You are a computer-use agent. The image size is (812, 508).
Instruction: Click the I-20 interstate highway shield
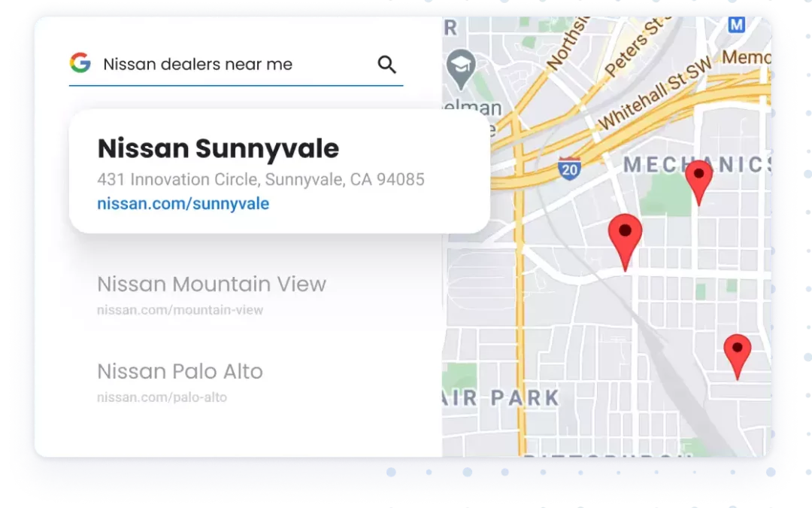[x=568, y=170]
